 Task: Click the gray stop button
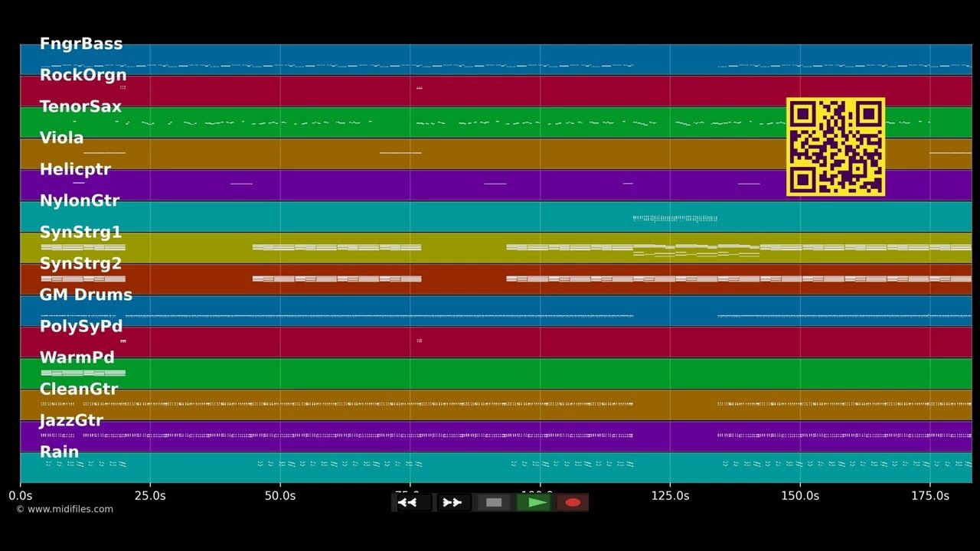coord(494,503)
